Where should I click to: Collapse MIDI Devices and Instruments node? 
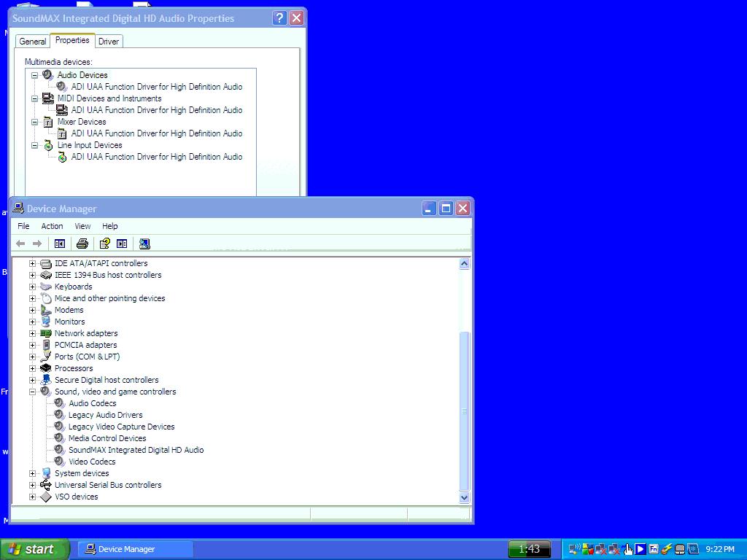[x=34, y=98]
